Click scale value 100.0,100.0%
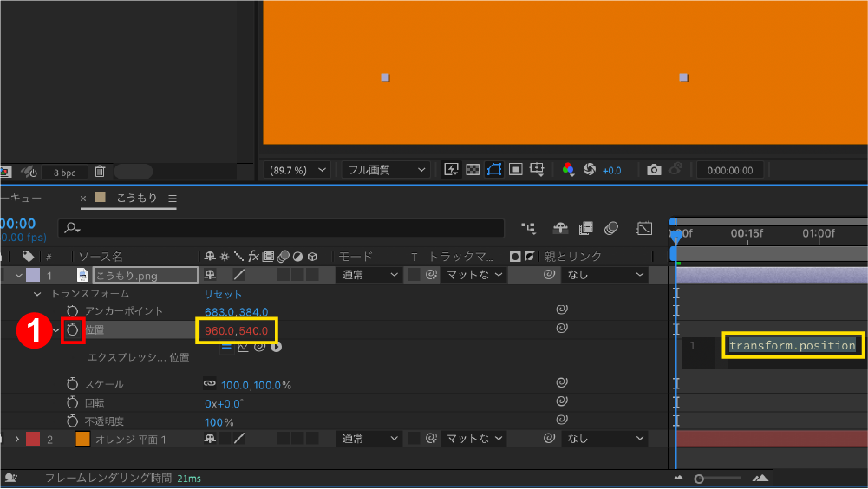868x489 pixels. coord(257,386)
